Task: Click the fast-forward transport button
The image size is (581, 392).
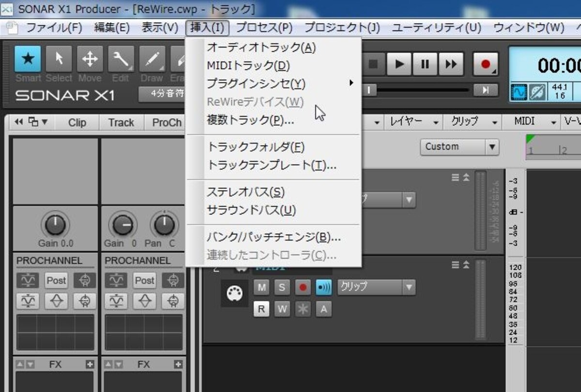Action: tap(451, 64)
